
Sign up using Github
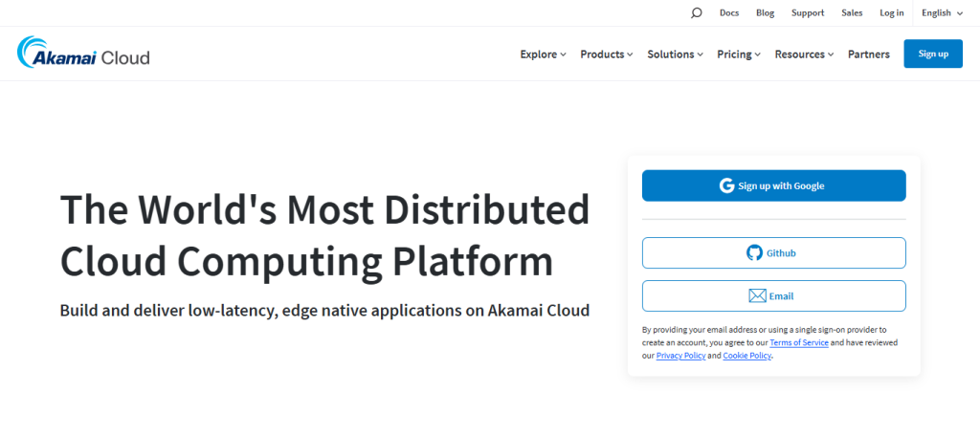773,252
